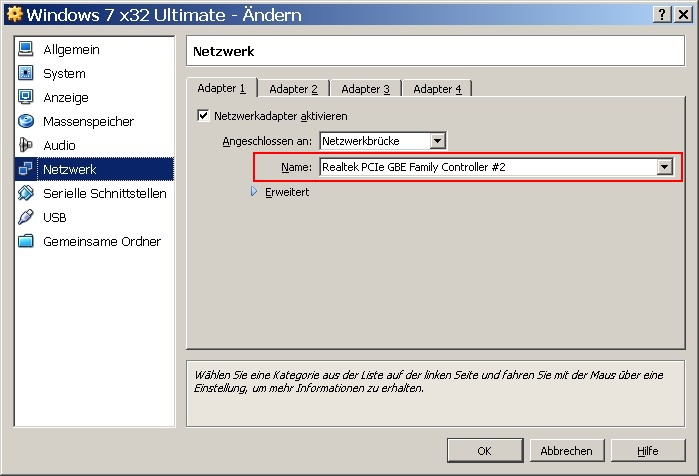Screen dimensions: 699x476
Task: Click the gear icon in title bar
Action: point(14,14)
